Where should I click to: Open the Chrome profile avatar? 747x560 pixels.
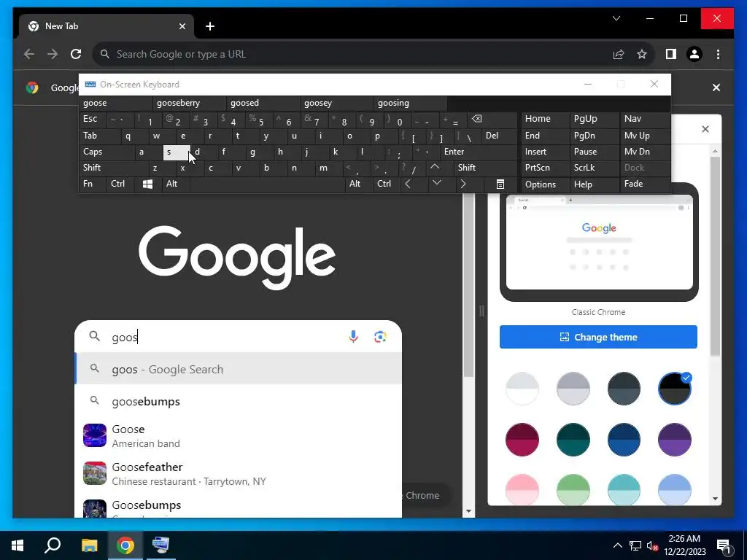[x=694, y=54]
